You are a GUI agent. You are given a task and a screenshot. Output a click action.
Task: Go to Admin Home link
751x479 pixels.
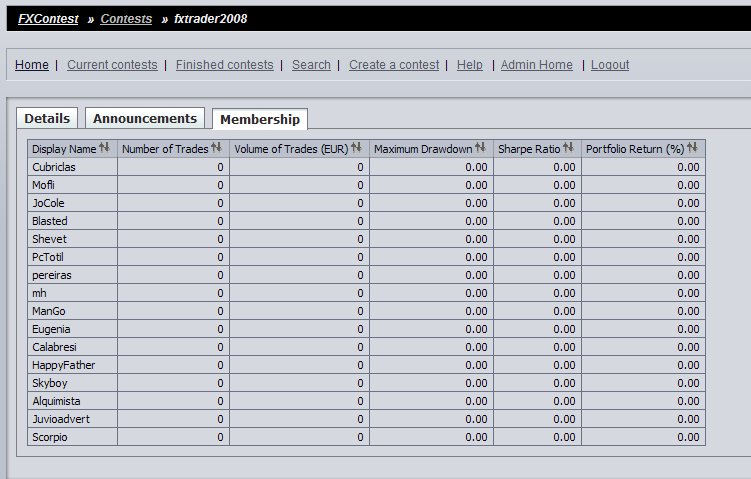tap(536, 65)
